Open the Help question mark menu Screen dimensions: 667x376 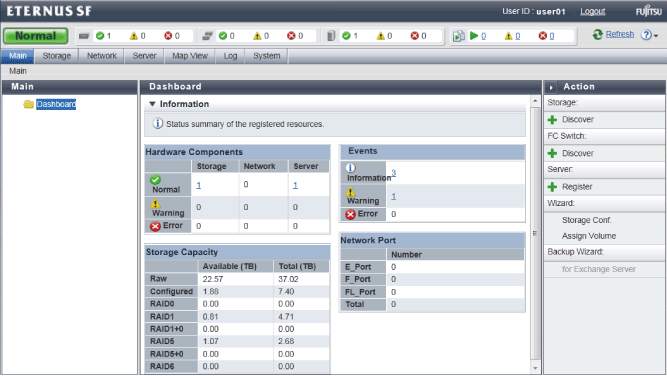tap(649, 35)
